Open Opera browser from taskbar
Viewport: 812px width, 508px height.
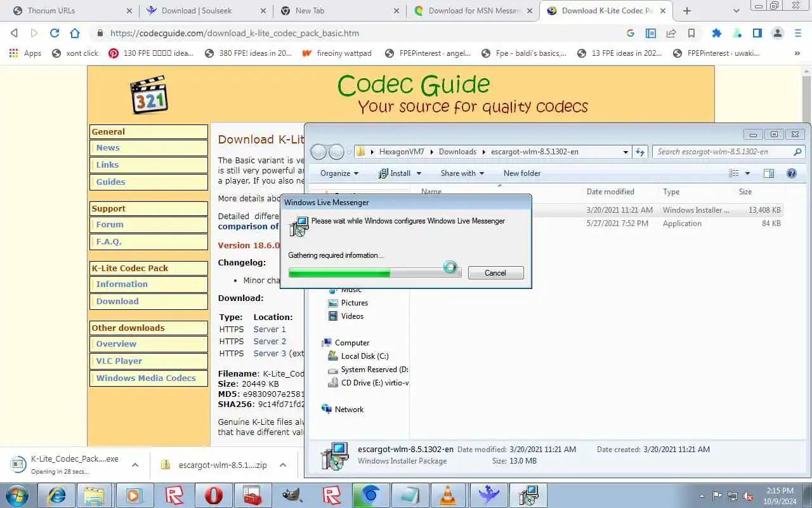tap(214, 495)
